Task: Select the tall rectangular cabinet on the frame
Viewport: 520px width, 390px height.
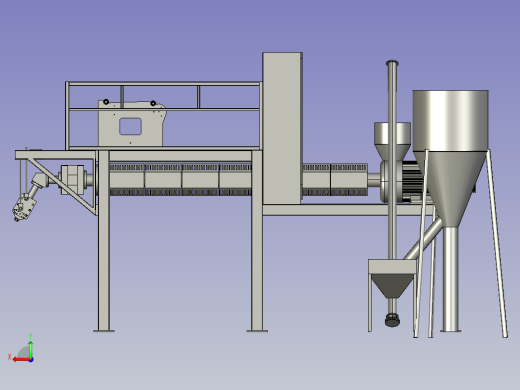Action: pyautogui.click(x=282, y=128)
